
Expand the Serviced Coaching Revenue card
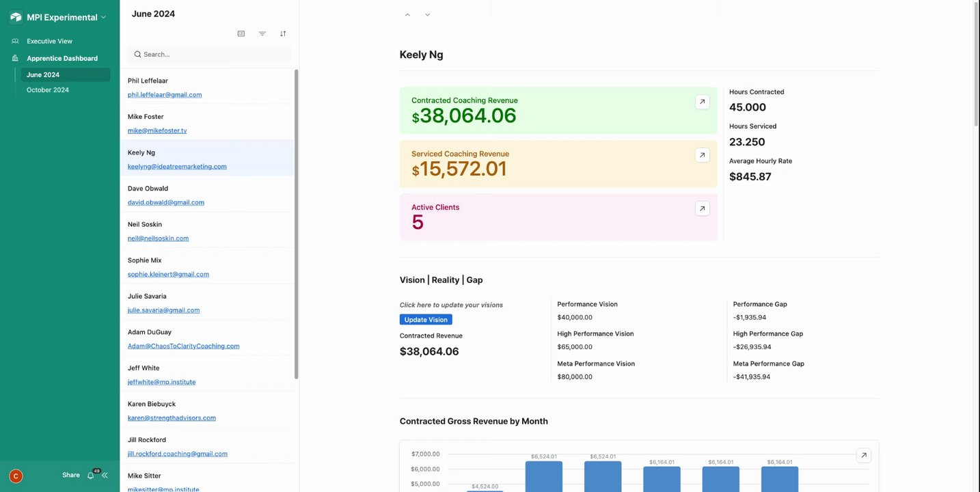pos(702,155)
